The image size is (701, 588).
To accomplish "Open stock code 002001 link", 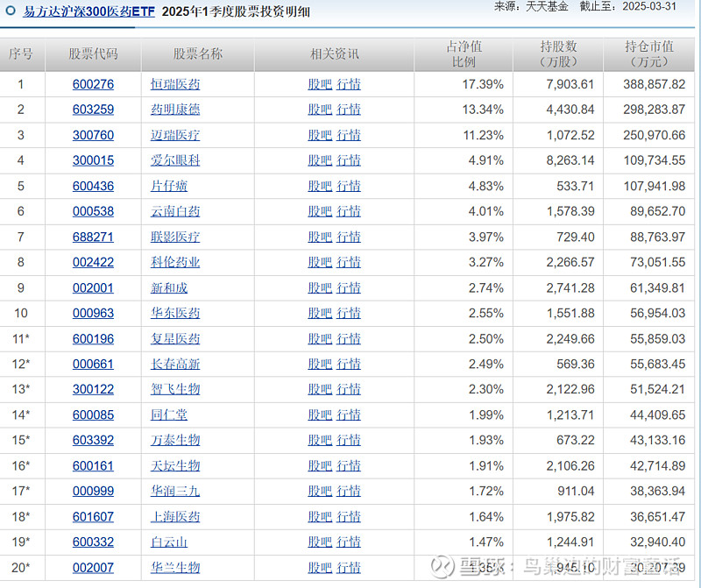I will click(x=93, y=288).
